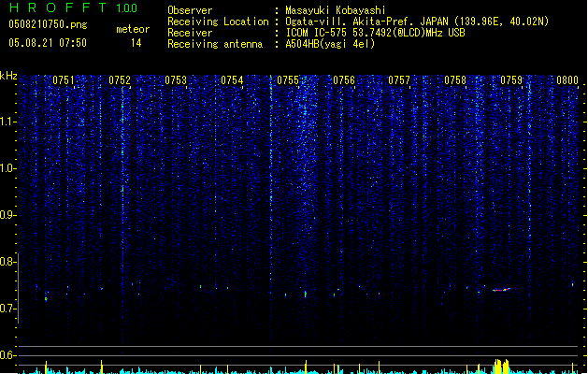Click the 'Receiving antenna' label
Viewport: 588px width, 374px height.
tap(215, 44)
